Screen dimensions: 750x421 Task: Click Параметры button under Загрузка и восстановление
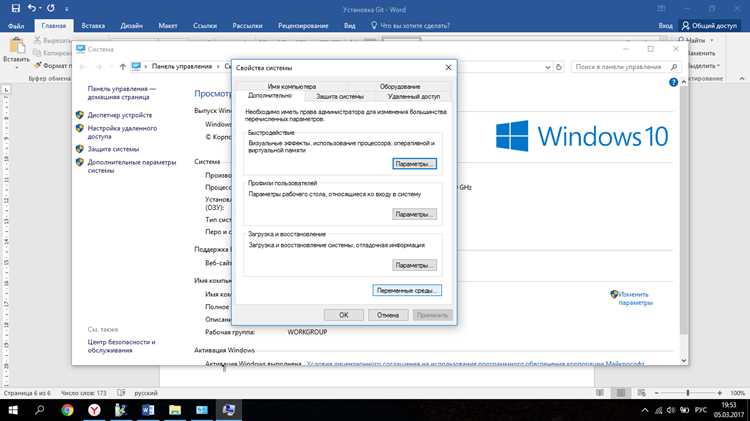pyautogui.click(x=414, y=265)
